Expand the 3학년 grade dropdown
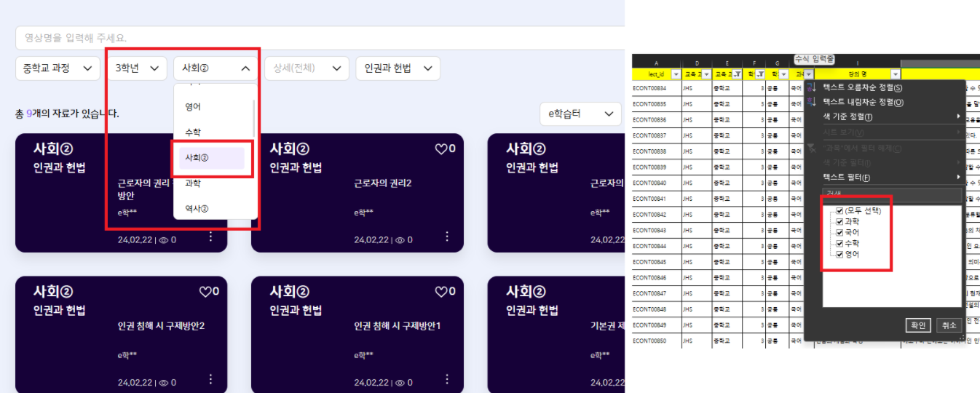 (137, 68)
